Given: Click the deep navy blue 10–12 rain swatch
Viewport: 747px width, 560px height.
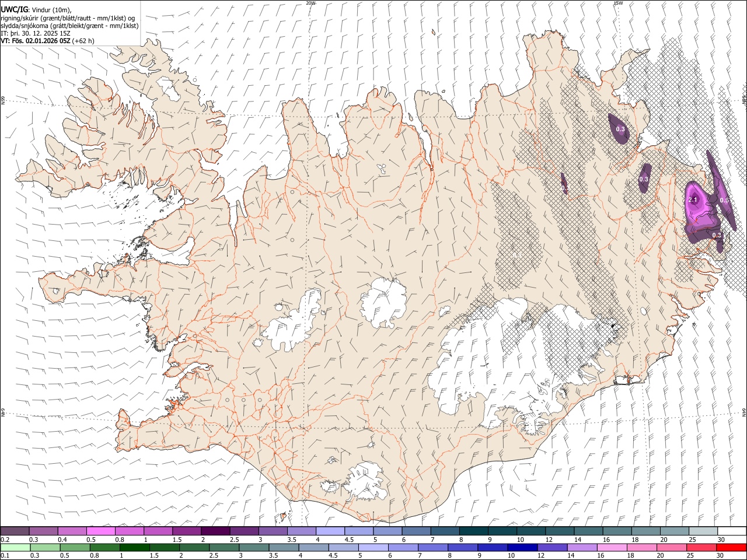Looking at the screenshot, I should [x=522, y=547].
